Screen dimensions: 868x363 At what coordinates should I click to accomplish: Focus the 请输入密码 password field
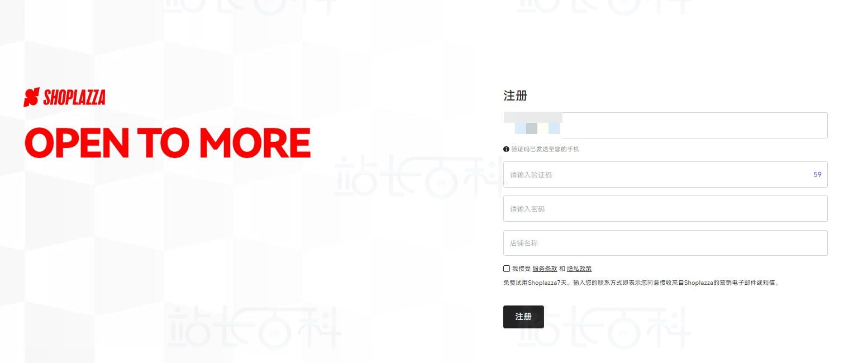665,208
